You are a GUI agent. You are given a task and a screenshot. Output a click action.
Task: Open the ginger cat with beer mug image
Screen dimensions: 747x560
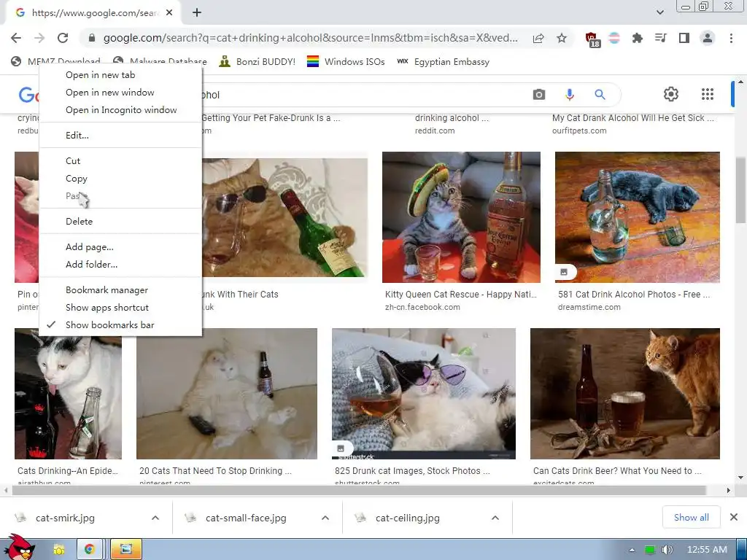click(x=625, y=393)
